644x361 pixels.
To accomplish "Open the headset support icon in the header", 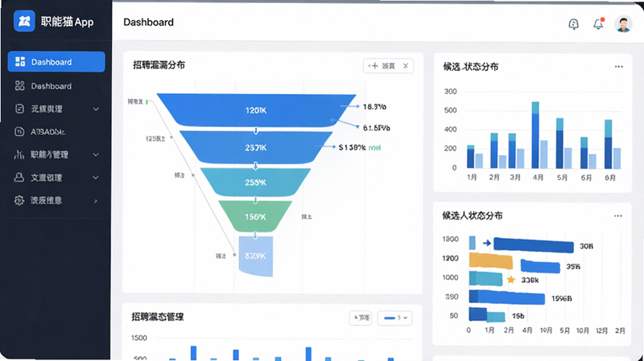I will click(x=574, y=24).
